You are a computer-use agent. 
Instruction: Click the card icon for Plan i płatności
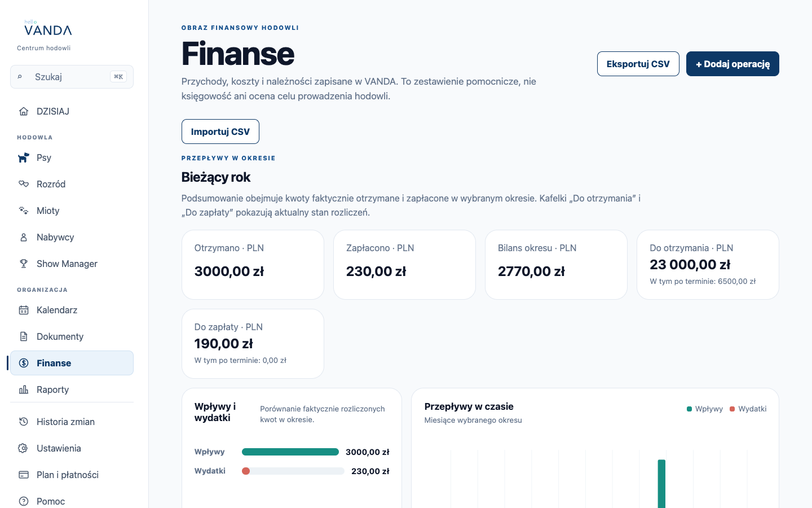(x=24, y=475)
